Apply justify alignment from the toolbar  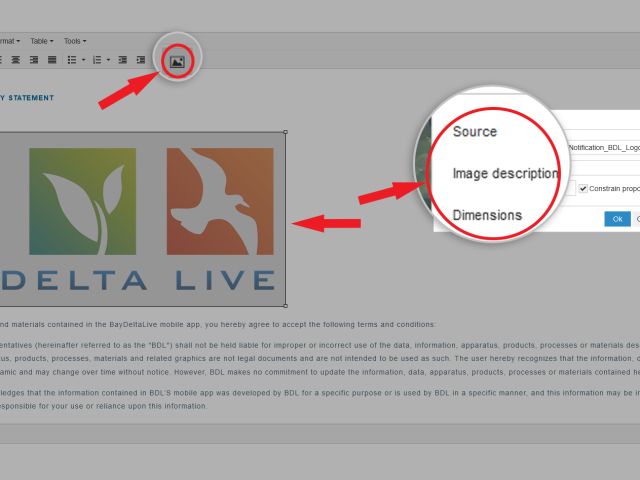point(52,60)
